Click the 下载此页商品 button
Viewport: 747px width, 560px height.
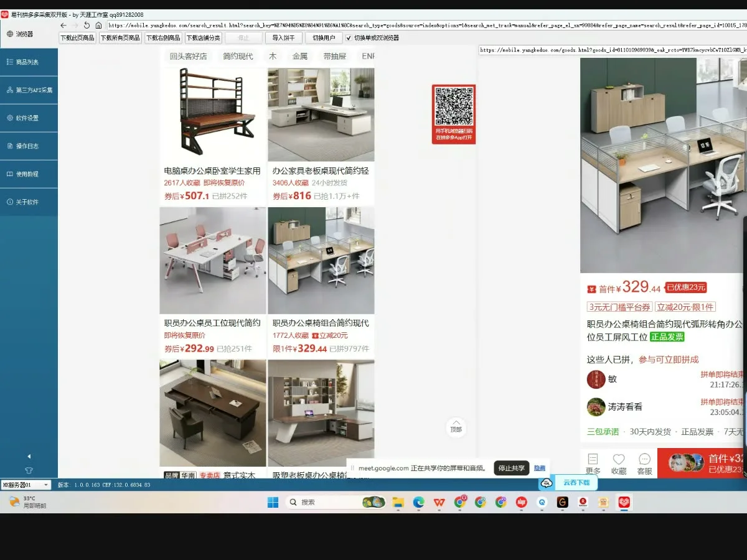77,38
